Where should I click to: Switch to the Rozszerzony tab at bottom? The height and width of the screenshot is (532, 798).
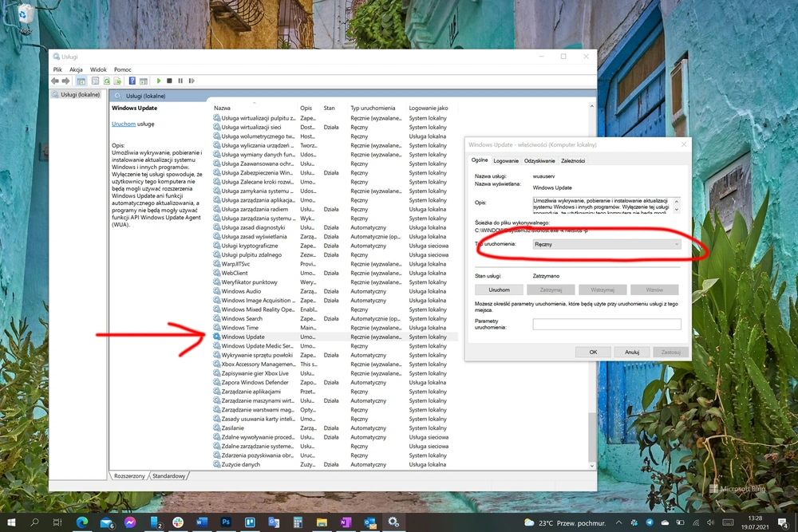pos(129,476)
